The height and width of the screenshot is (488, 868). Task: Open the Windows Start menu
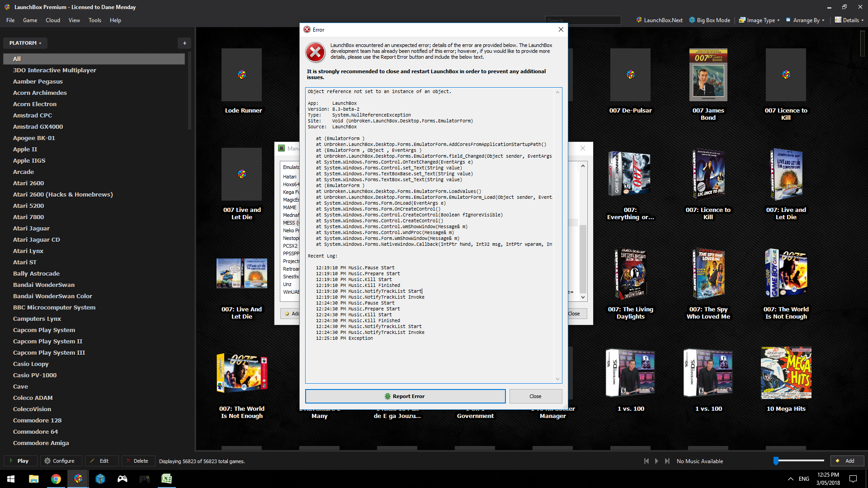coord(11,479)
